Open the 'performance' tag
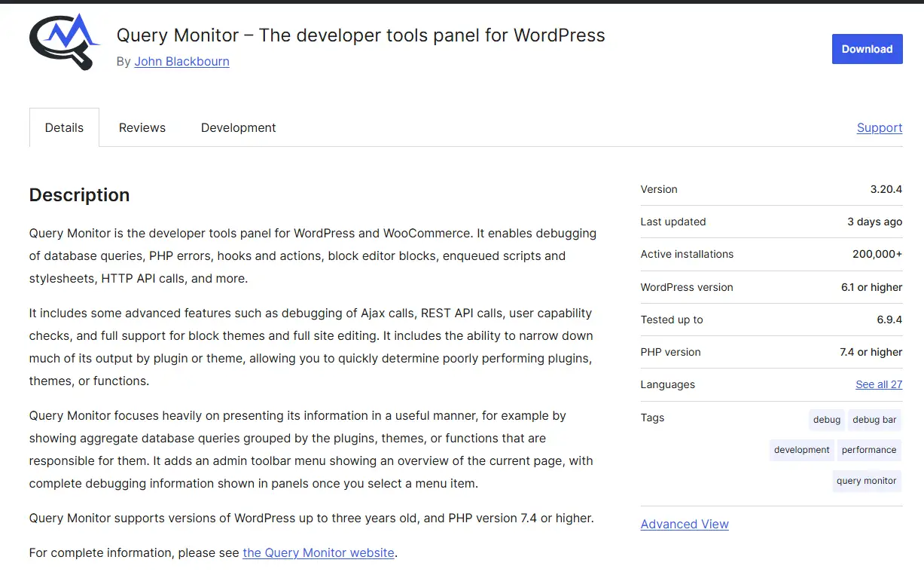The height and width of the screenshot is (572, 924). (x=869, y=450)
